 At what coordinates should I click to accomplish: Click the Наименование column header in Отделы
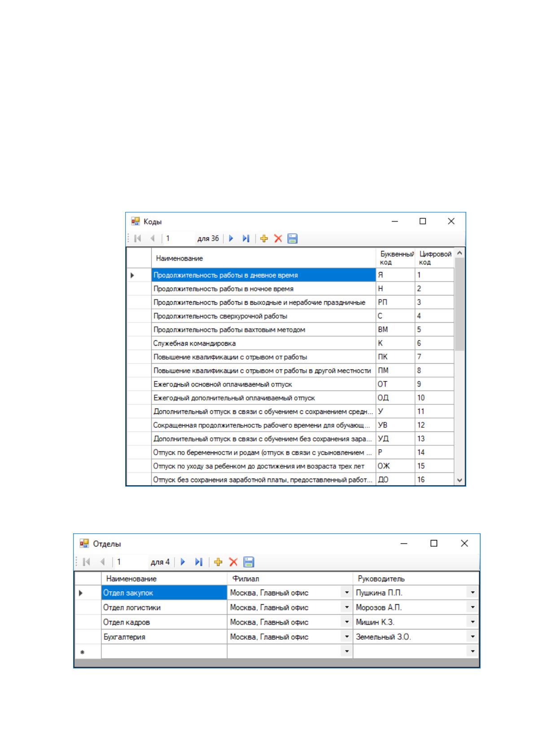coord(164,579)
